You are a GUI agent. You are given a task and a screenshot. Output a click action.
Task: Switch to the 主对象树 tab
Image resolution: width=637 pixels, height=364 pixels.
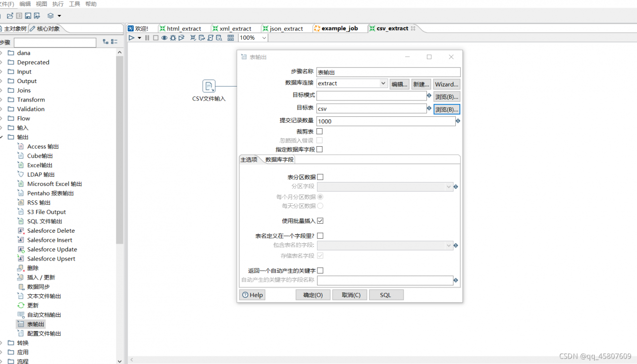point(13,28)
